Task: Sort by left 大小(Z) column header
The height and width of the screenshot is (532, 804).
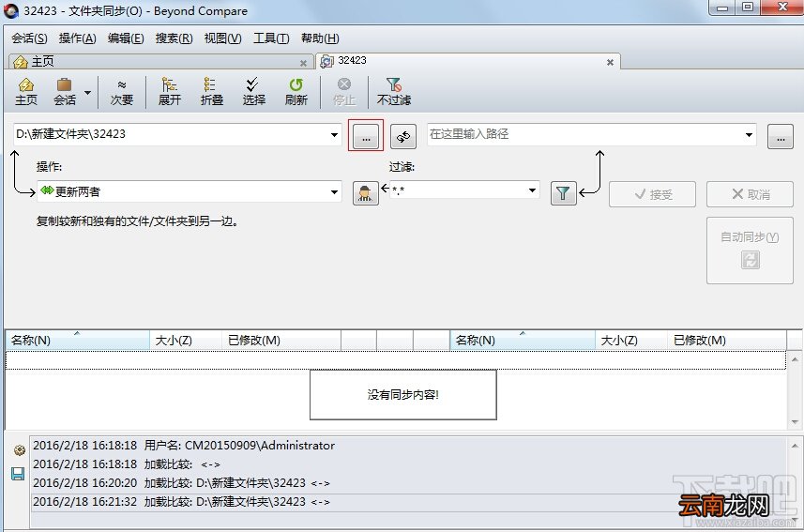Action: [x=186, y=341]
